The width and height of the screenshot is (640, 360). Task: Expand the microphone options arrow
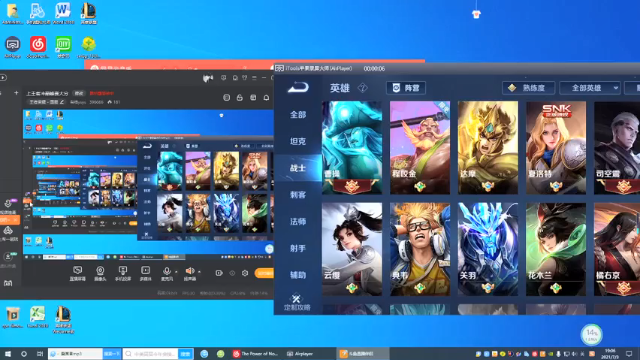pyautogui.click(x=176, y=271)
